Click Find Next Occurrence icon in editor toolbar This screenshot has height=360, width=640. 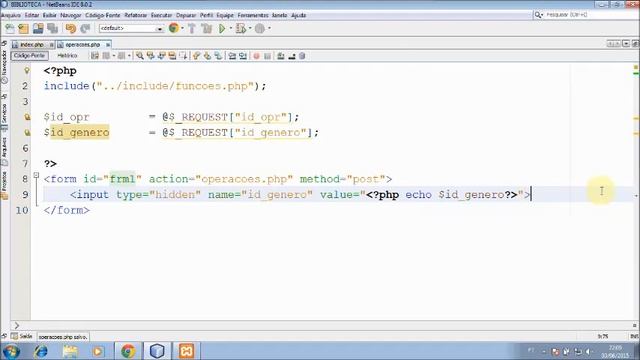coord(162,56)
